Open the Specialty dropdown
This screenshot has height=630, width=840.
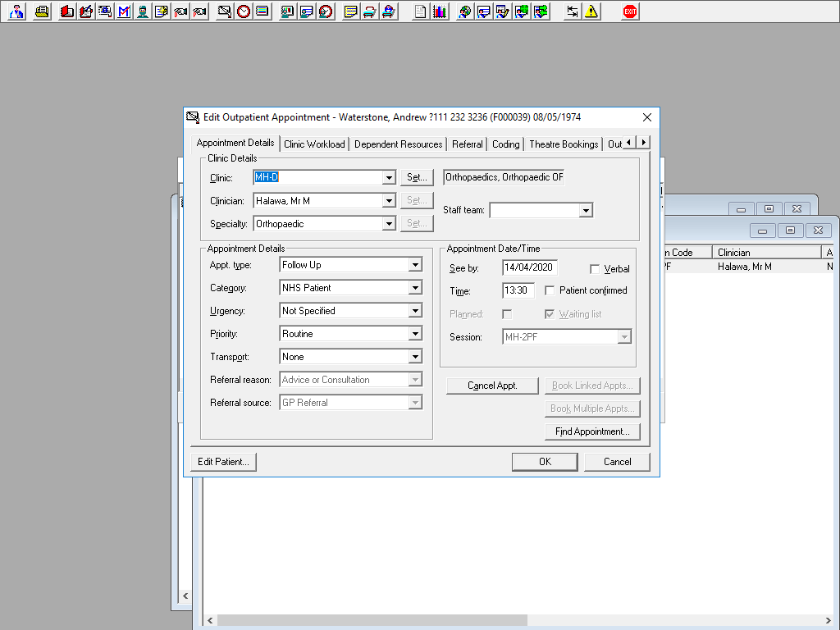389,224
